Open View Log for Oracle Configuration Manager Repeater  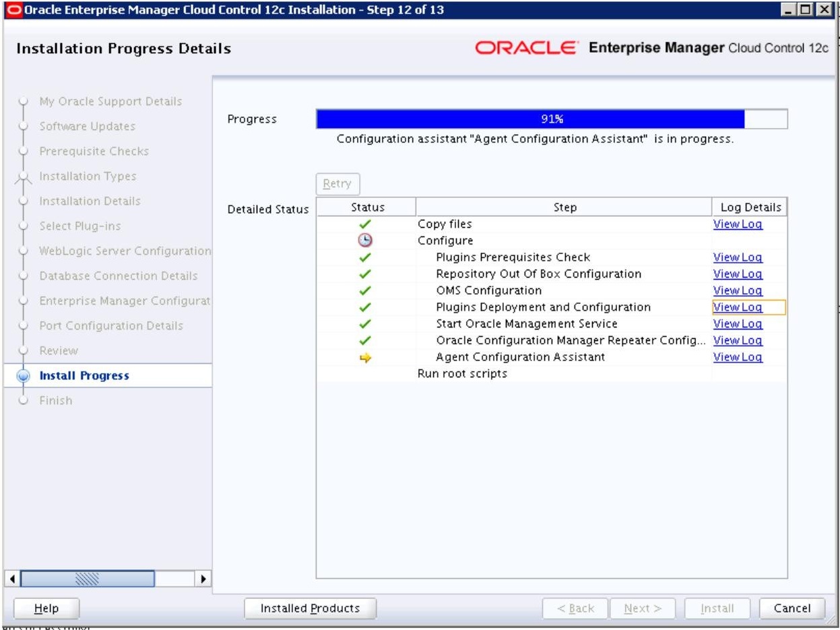pyautogui.click(x=738, y=341)
